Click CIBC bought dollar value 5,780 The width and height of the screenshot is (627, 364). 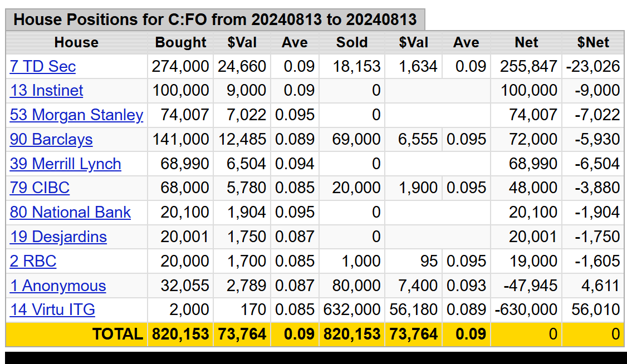tap(246, 188)
